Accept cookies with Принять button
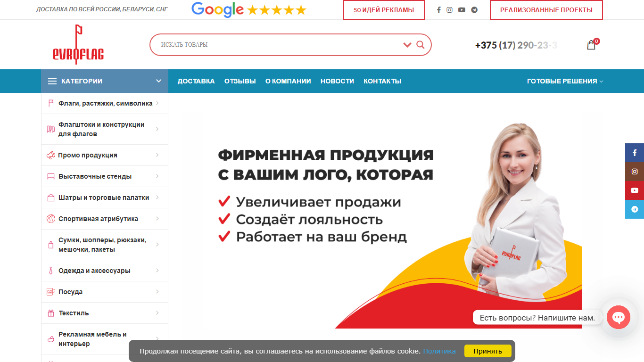This screenshot has width=644, height=362. [x=488, y=351]
